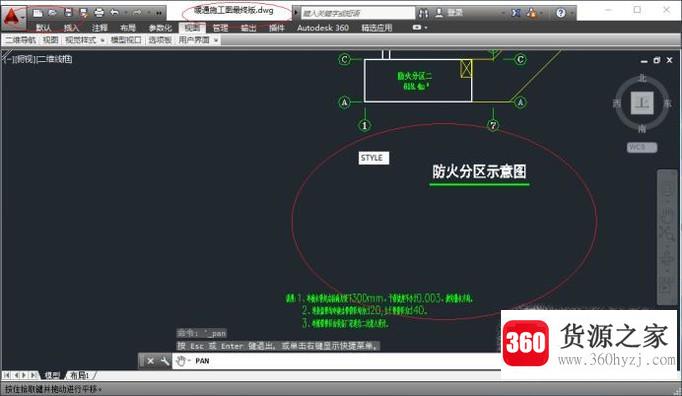Expand the sign-in dropdown arrow

pos(503,13)
